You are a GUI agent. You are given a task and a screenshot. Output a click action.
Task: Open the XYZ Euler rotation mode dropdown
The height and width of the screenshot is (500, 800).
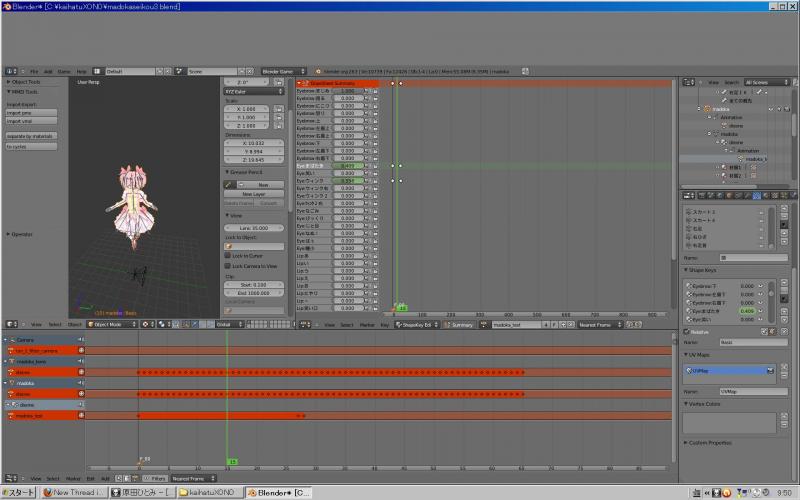254,91
